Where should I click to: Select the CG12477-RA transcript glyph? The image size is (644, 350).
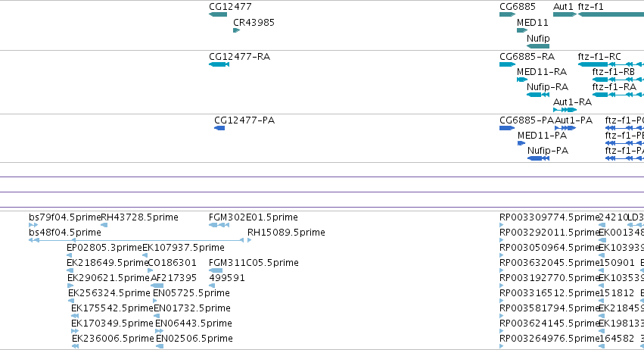(219, 64)
